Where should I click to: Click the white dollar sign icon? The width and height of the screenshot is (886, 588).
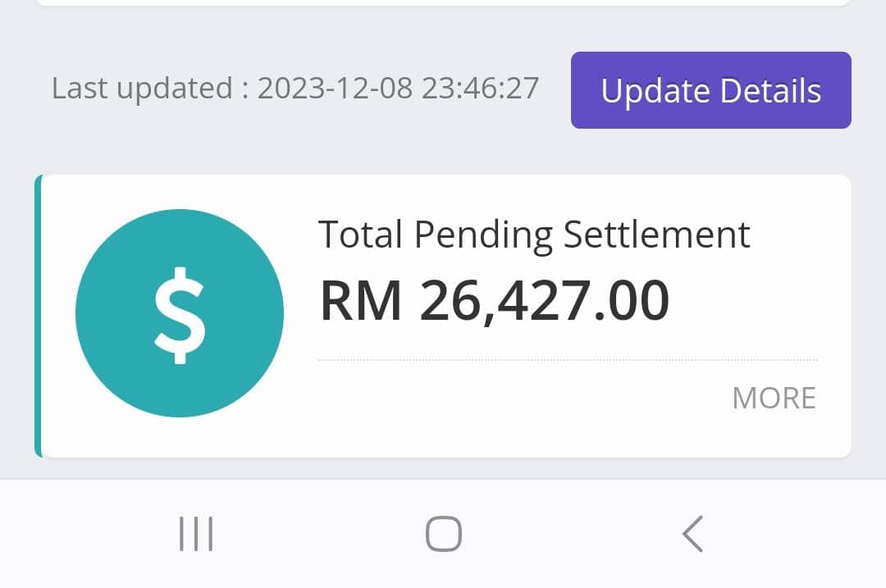[180, 313]
